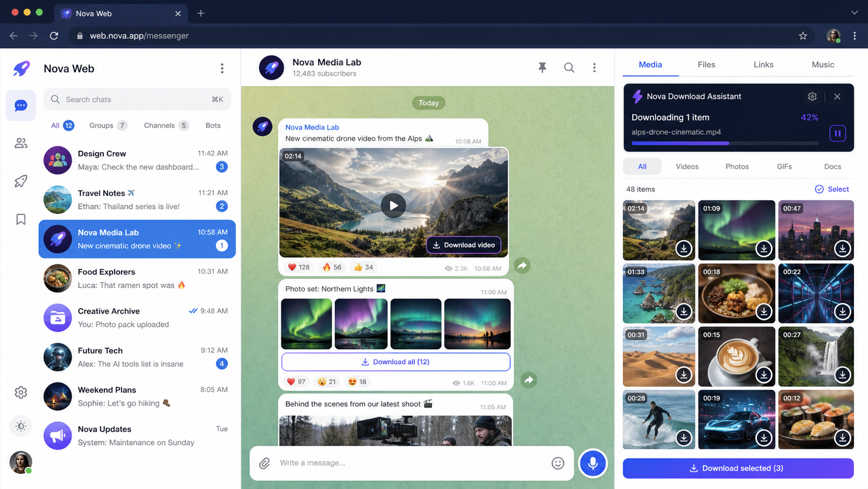Toggle heart-eyes reaction showing 18
Image resolution: width=868 pixels, height=489 pixels.
click(358, 381)
